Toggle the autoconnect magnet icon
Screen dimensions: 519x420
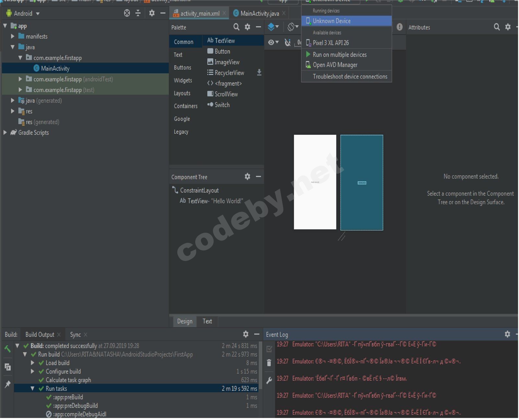tap(287, 43)
